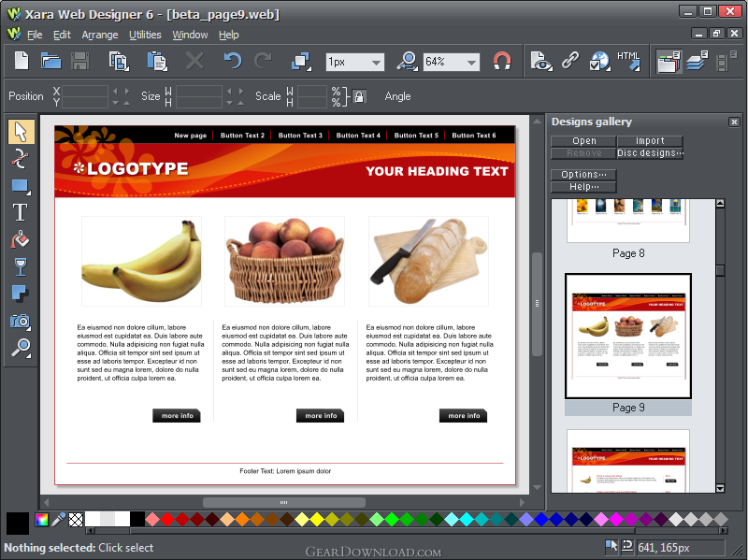
Task: Open the Edit menu
Action: click(62, 35)
